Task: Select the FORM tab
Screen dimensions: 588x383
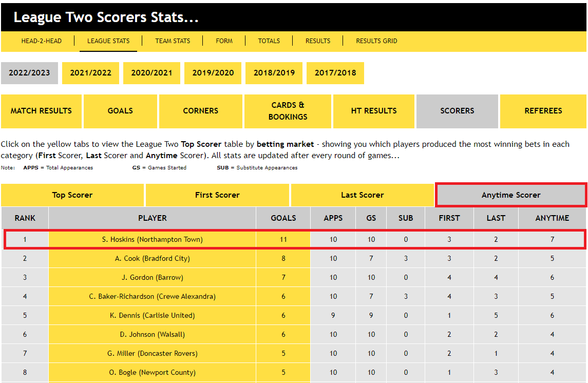Action: (x=224, y=41)
